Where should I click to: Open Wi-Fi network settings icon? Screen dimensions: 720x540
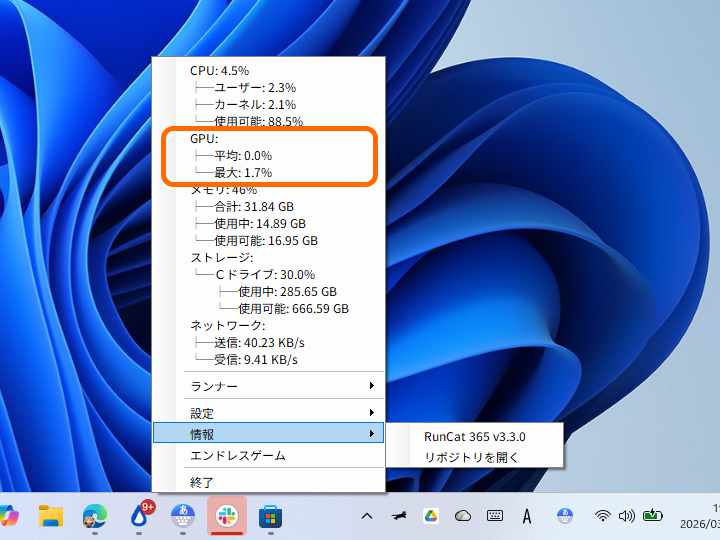[x=602, y=516]
